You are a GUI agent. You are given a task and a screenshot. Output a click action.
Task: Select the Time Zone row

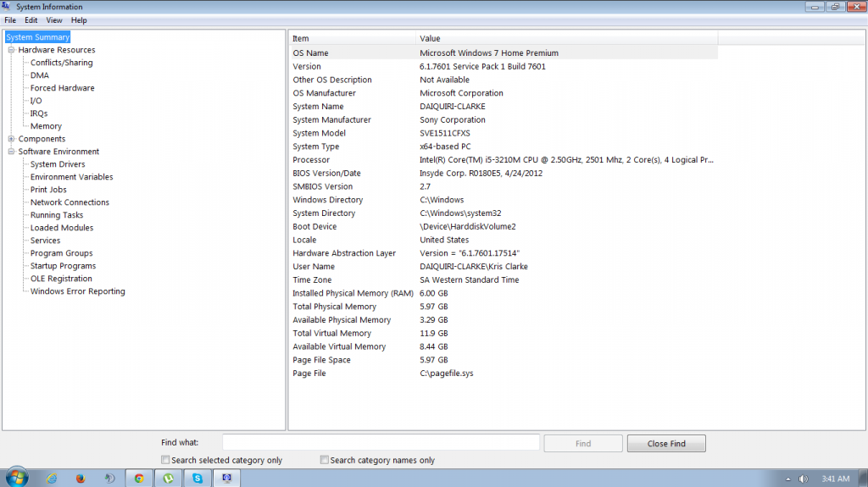pyautogui.click(x=504, y=280)
